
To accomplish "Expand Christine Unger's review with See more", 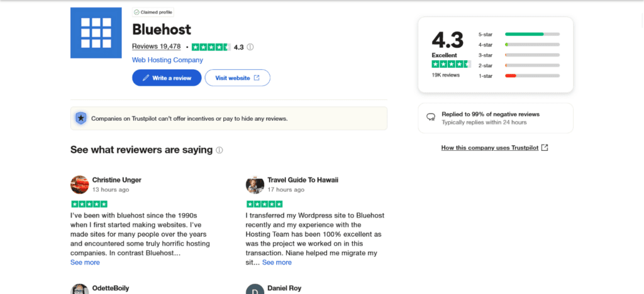I will [85, 263].
